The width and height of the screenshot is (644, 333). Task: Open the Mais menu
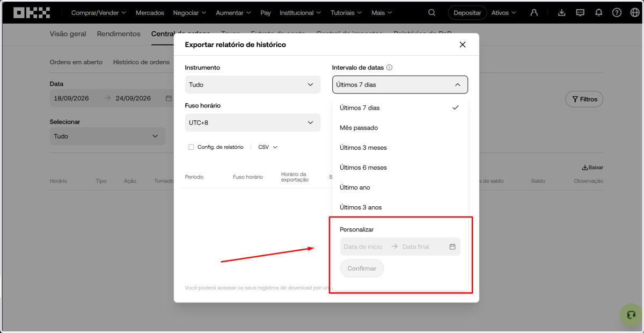pos(382,12)
